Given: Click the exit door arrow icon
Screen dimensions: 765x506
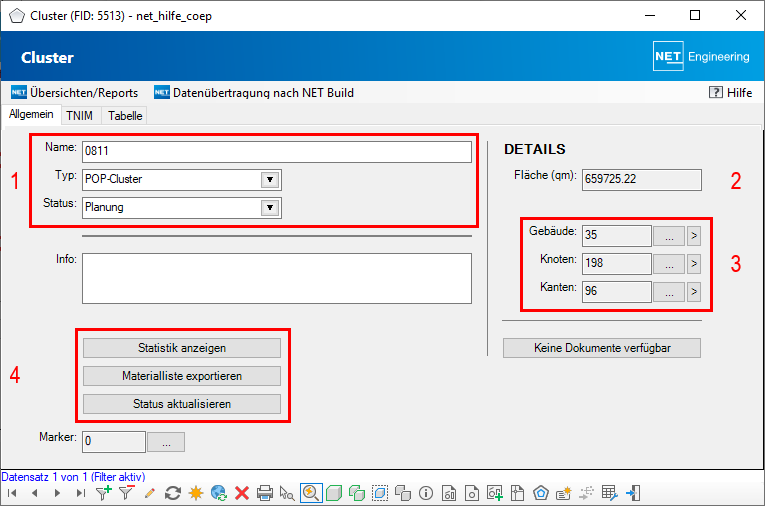Looking at the screenshot, I should tap(633, 493).
